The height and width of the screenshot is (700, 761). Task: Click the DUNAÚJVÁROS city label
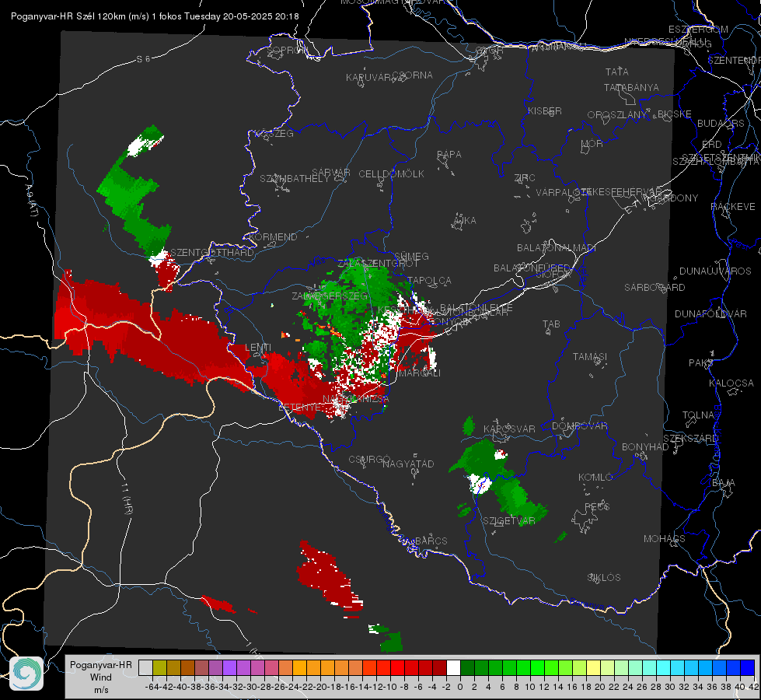pyautogui.click(x=715, y=271)
